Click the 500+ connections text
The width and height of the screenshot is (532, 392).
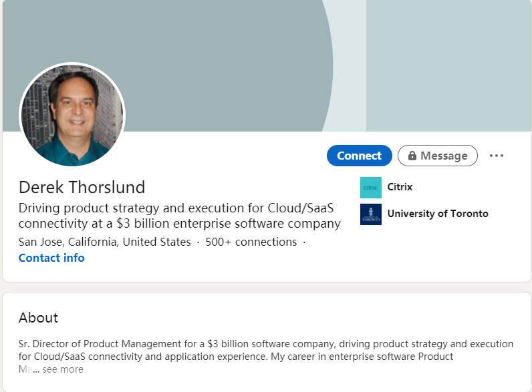tap(251, 242)
